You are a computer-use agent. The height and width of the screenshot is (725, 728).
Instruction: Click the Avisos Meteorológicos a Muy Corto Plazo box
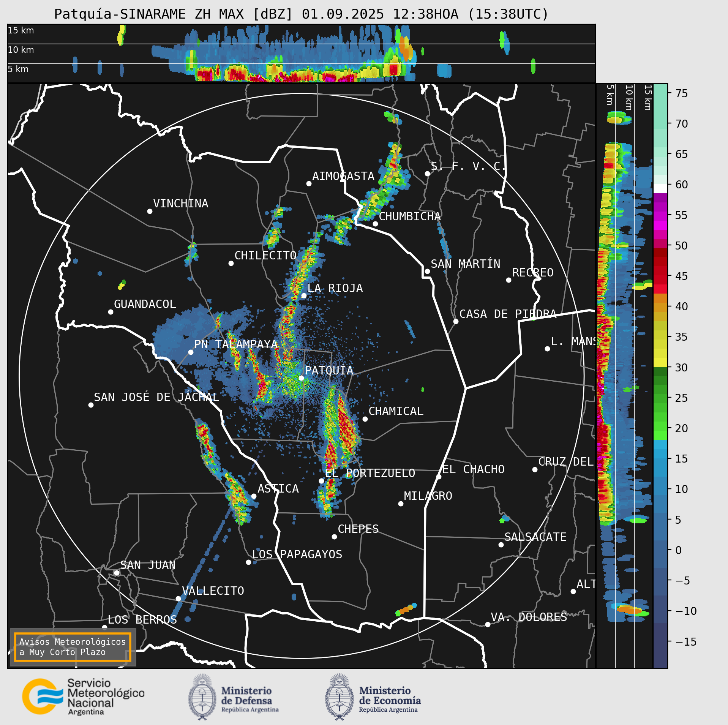click(73, 647)
